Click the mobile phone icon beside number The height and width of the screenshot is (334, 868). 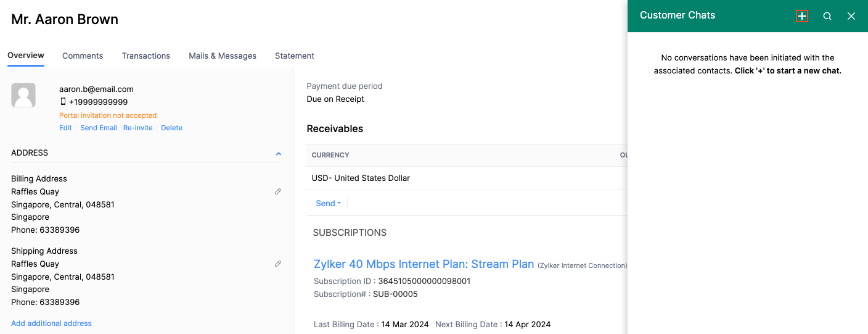pyautogui.click(x=63, y=102)
